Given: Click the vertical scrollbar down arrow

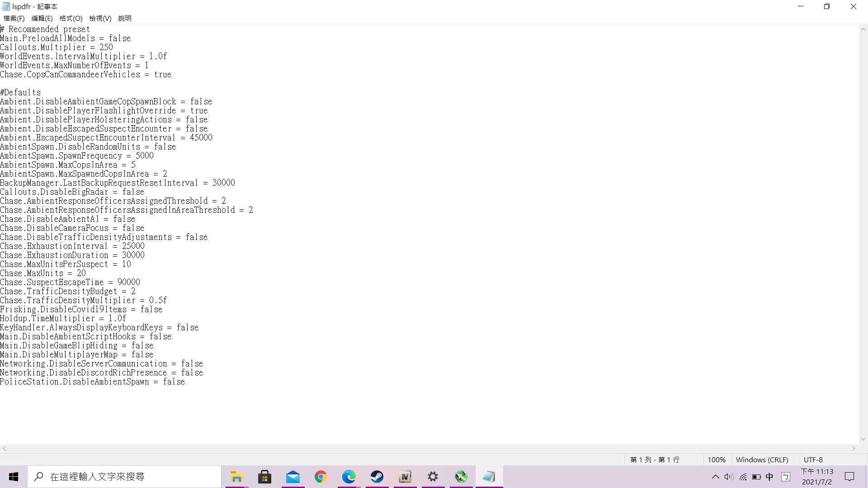Looking at the screenshot, I should click(x=863, y=439).
